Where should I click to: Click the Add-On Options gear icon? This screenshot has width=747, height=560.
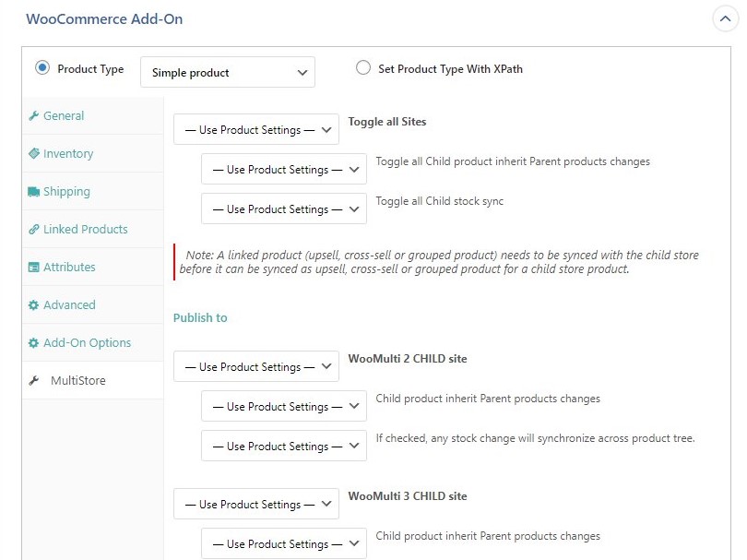[x=33, y=342]
